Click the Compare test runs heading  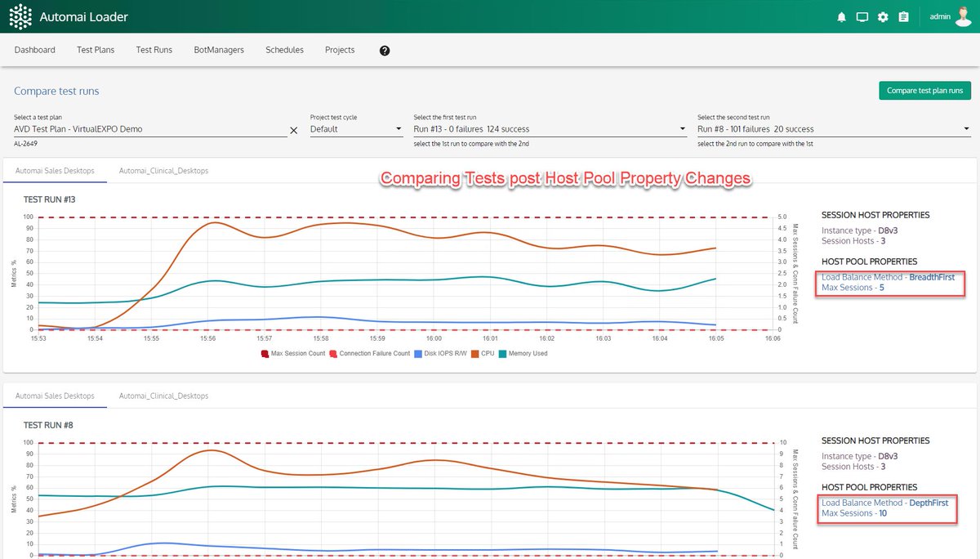56,91
